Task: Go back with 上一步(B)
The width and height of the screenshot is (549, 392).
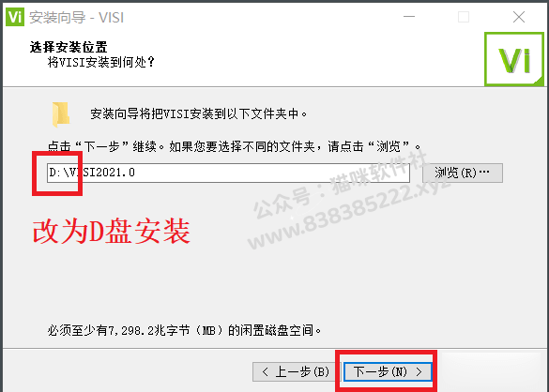Action: (296, 371)
